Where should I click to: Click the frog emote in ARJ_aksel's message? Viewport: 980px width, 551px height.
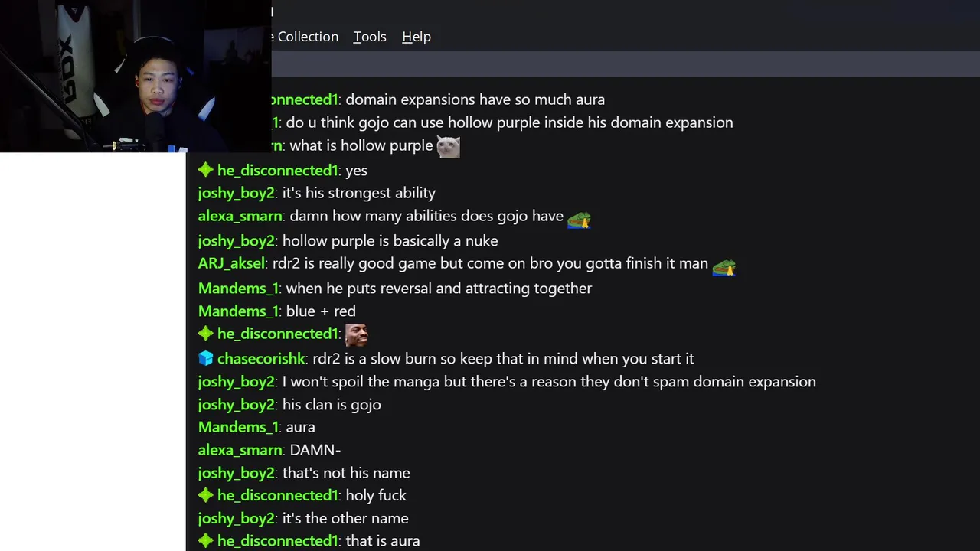coord(724,266)
